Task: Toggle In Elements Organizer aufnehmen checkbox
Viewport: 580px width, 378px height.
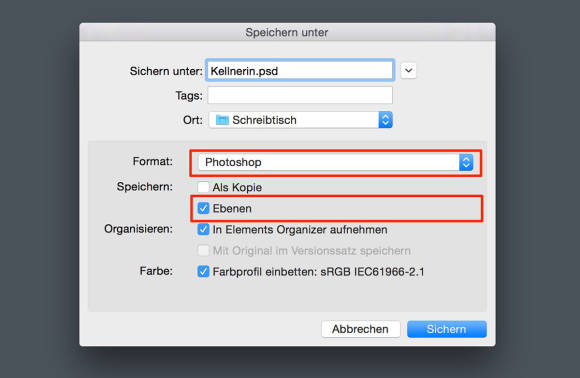Action: (203, 229)
